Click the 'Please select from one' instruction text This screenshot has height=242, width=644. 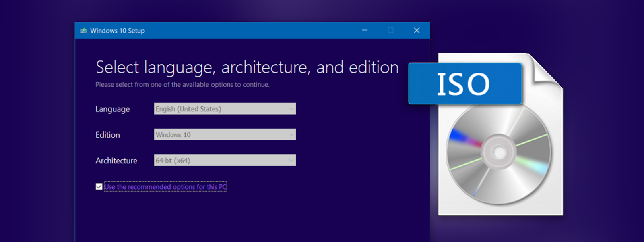click(182, 85)
